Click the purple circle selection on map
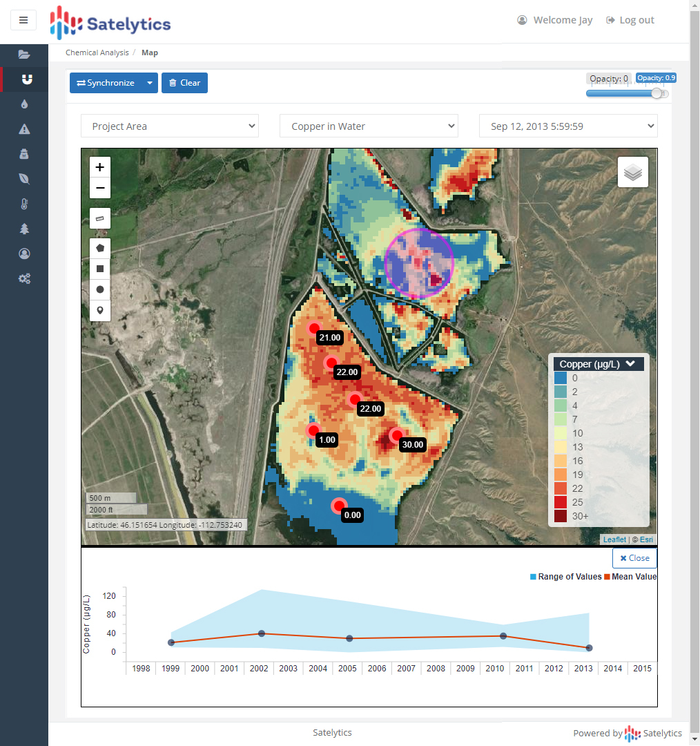This screenshot has width=700, height=746. (419, 263)
